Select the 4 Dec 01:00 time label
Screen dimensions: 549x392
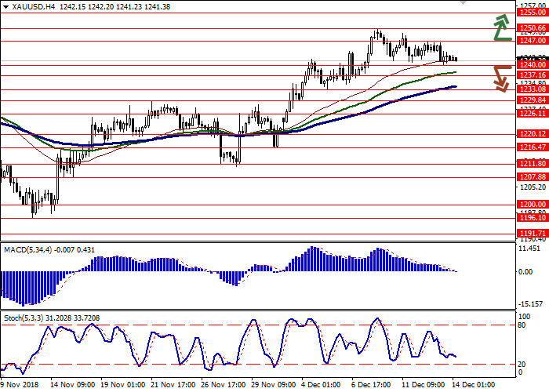pyautogui.click(x=322, y=386)
